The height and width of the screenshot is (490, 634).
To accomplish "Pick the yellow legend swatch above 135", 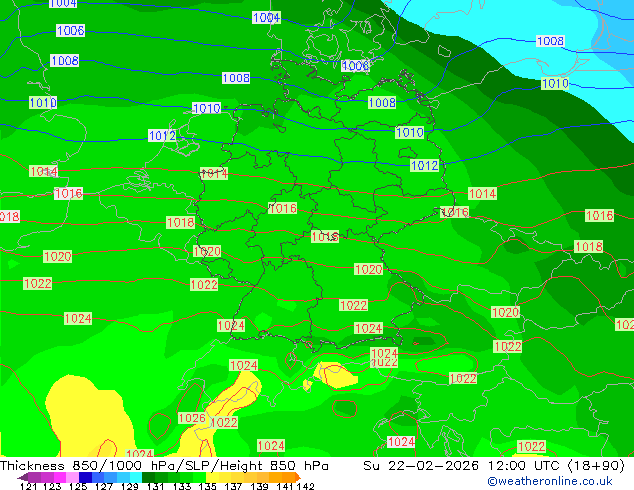I will click(x=212, y=477).
